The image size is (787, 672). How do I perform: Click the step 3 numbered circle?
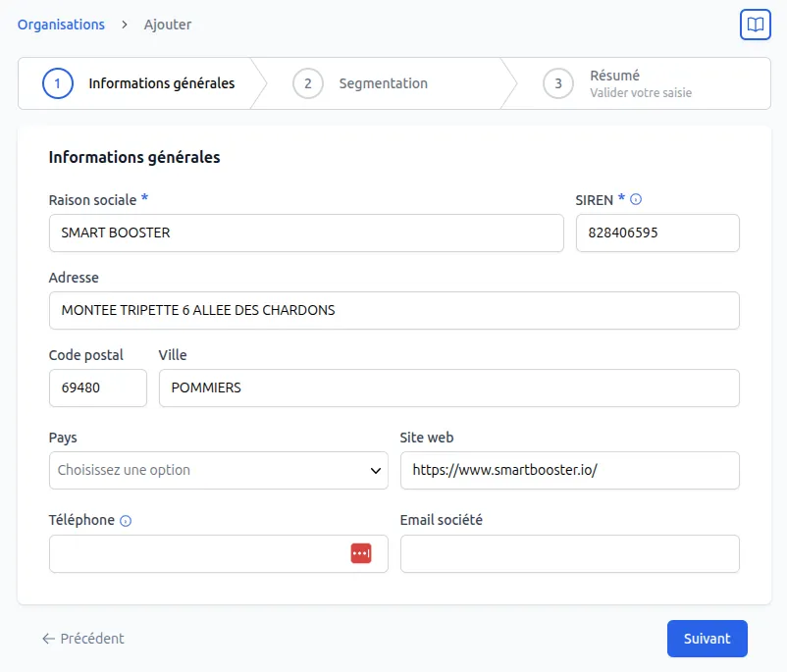click(x=558, y=83)
